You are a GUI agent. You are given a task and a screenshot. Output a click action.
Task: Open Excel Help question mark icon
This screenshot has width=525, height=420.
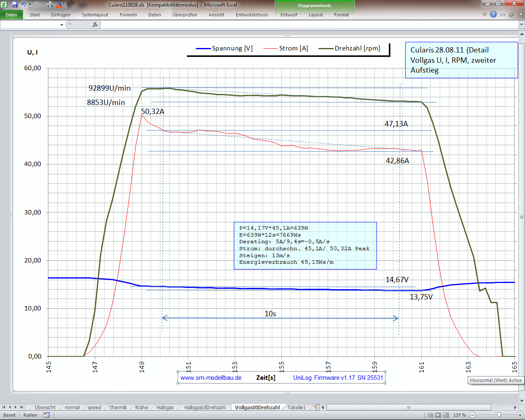(x=493, y=14)
